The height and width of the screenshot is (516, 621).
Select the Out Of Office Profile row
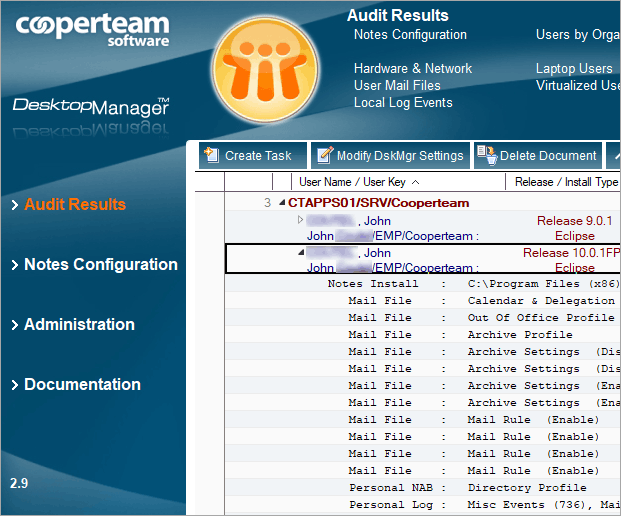pos(422,318)
